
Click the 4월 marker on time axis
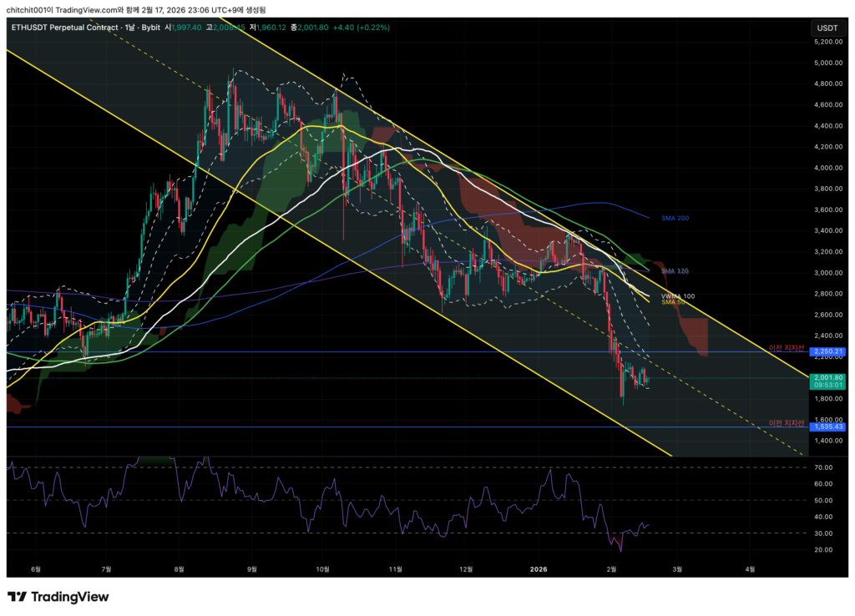coord(750,569)
